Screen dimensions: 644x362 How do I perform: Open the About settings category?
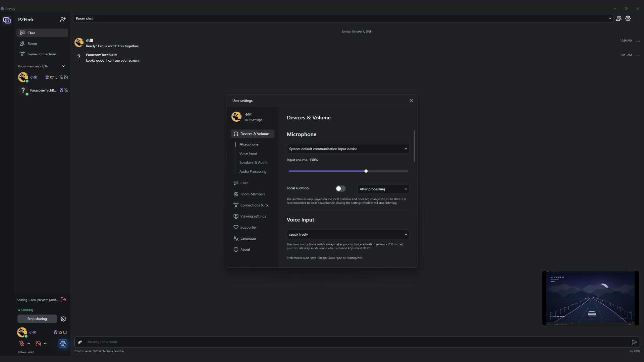[253, 249]
